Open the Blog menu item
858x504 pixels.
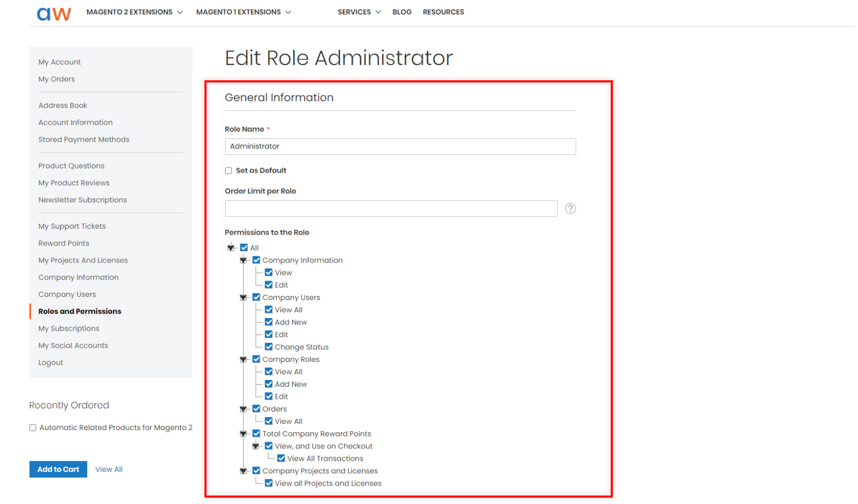(402, 12)
